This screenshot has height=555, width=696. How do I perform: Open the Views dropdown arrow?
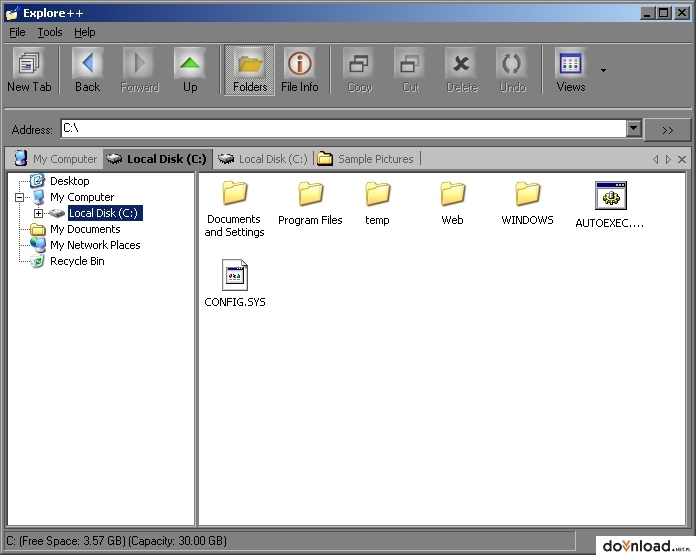tap(603, 70)
